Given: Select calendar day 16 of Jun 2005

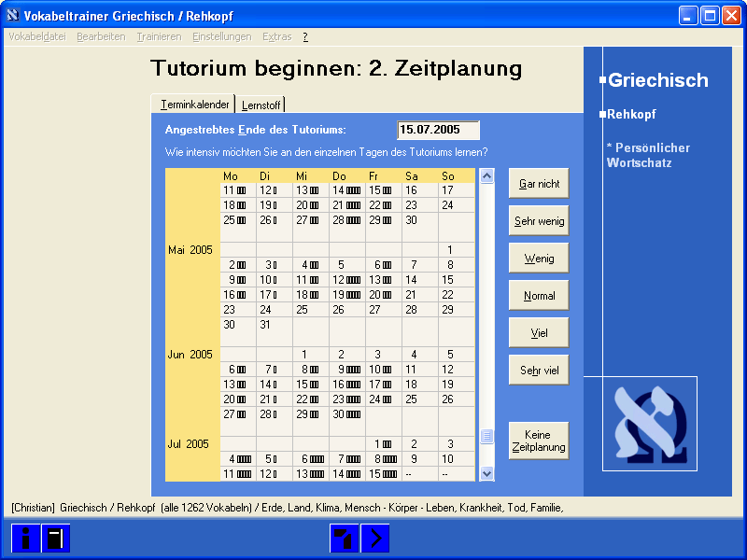Looking at the screenshot, I should click(x=347, y=385).
